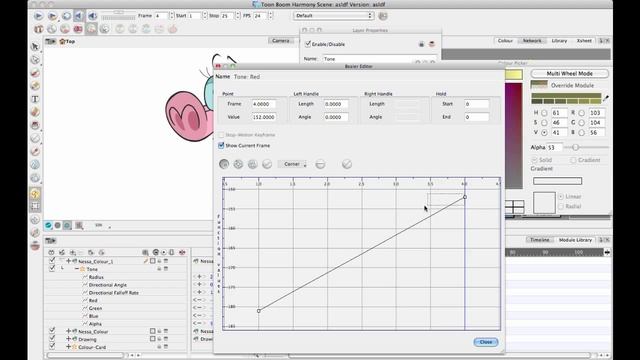Switch to the Colour tab

[x=505, y=41]
